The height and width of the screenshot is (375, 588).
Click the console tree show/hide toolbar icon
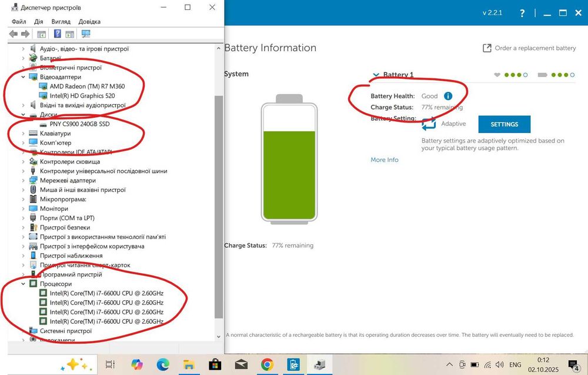point(41,34)
